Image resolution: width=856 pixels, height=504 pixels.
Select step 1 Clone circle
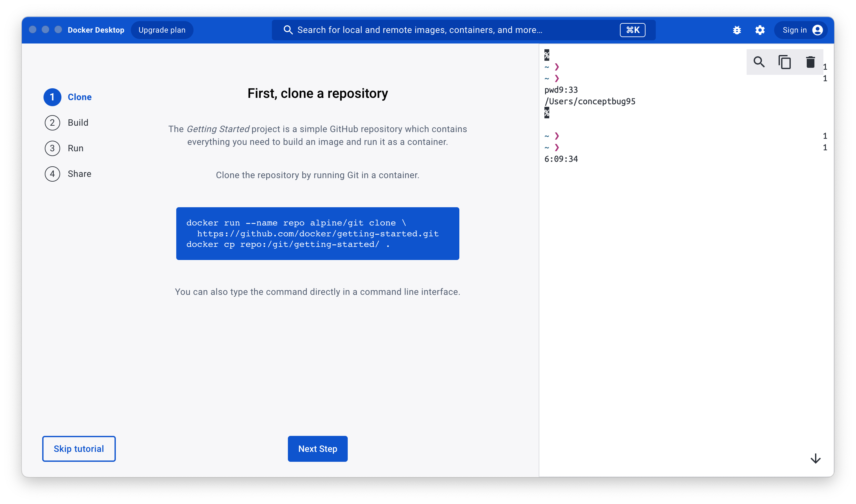(52, 97)
